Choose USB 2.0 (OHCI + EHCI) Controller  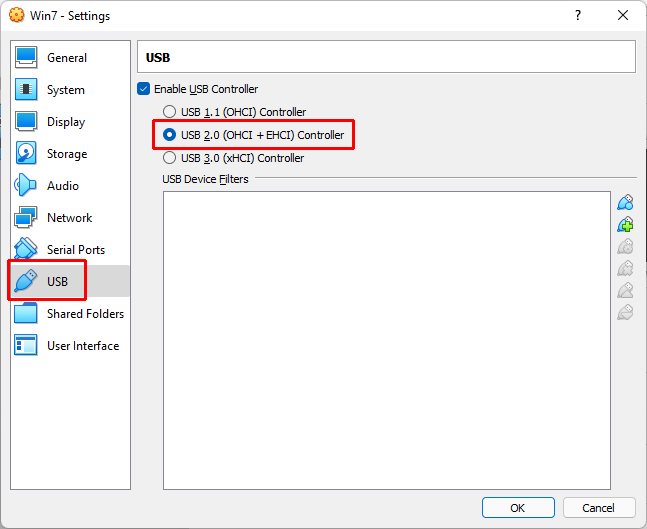[x=168, y=135]
